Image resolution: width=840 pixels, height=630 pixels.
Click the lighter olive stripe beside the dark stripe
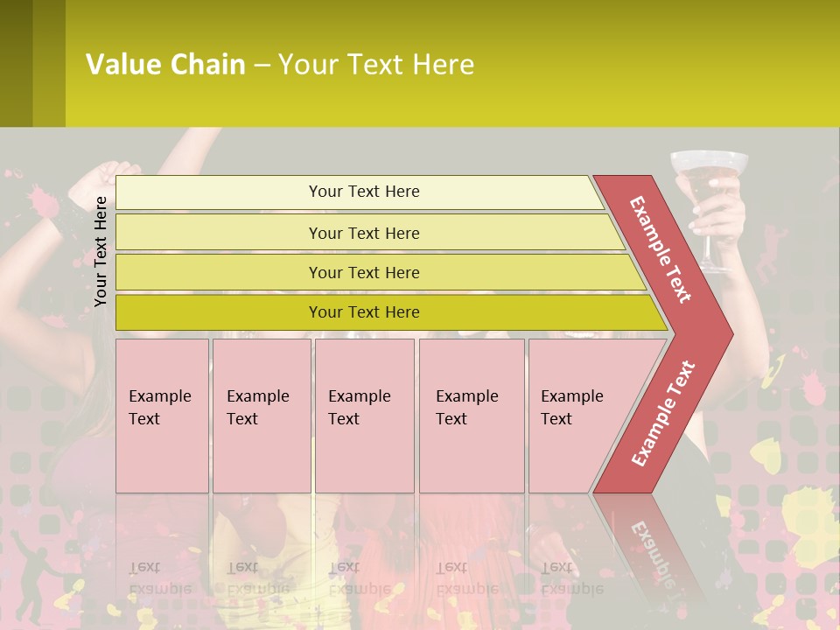pyautogui.click(x=49, y=63)
